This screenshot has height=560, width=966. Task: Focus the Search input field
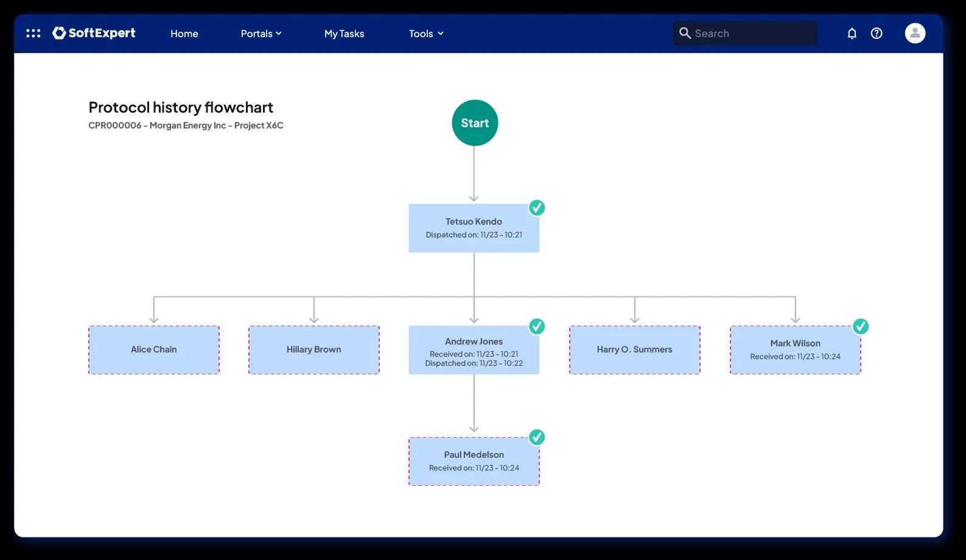click(x=745, y=33)
